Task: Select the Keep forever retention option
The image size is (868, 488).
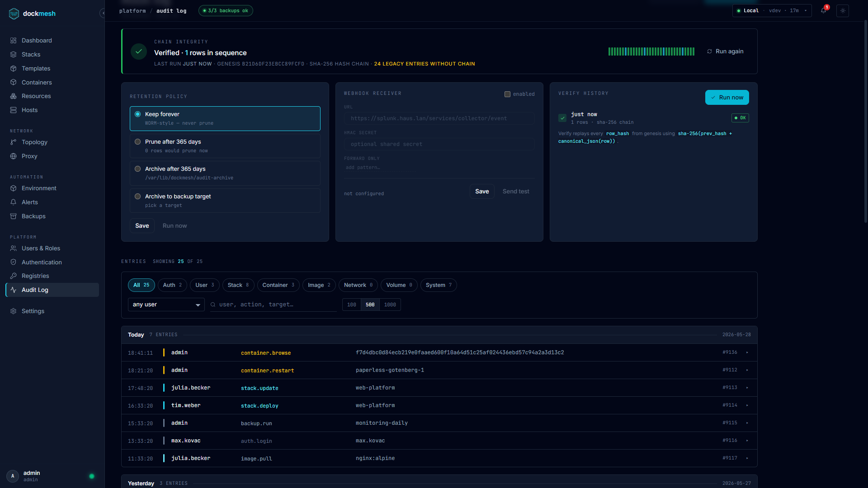Action: point(225,118)
